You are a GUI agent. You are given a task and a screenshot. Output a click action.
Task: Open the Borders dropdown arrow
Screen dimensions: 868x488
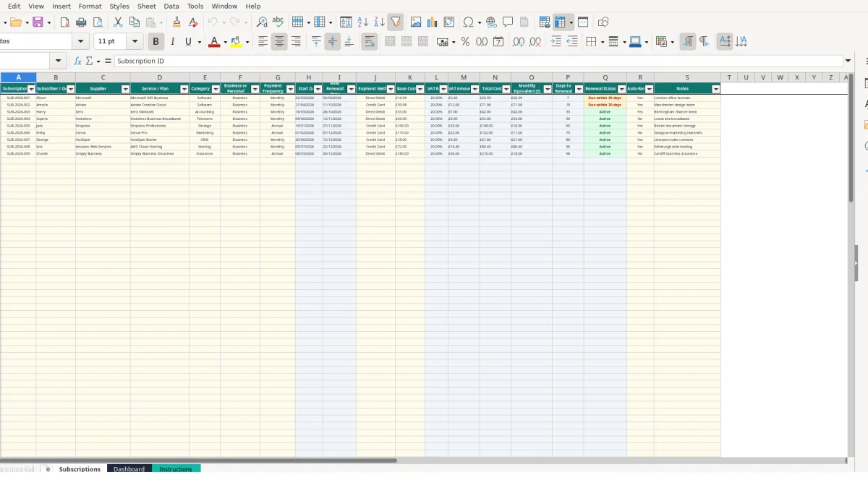point(602,42)
